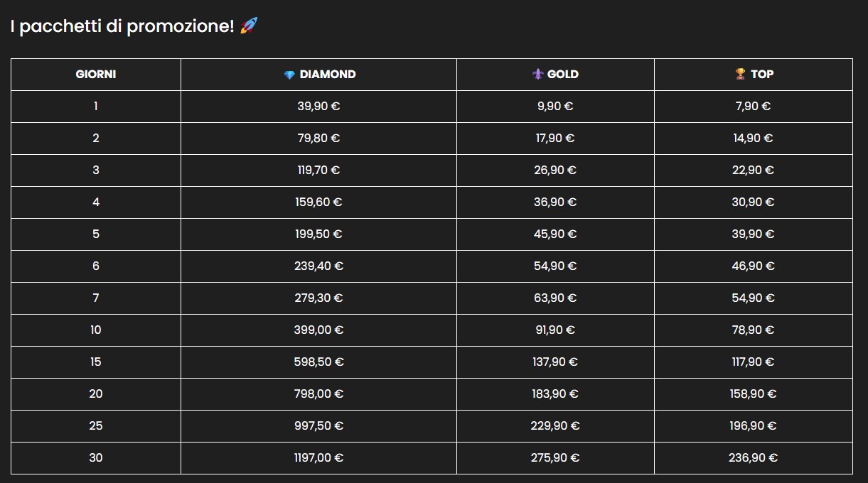This screenshot has width=868, height=483.
Task: Click the fleur-de-lis icon beside GOLD
Action: tap(537, 74)
